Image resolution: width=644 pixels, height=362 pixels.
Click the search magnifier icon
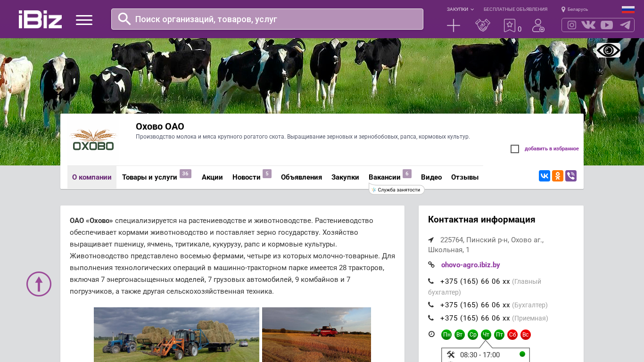point(124,19)
